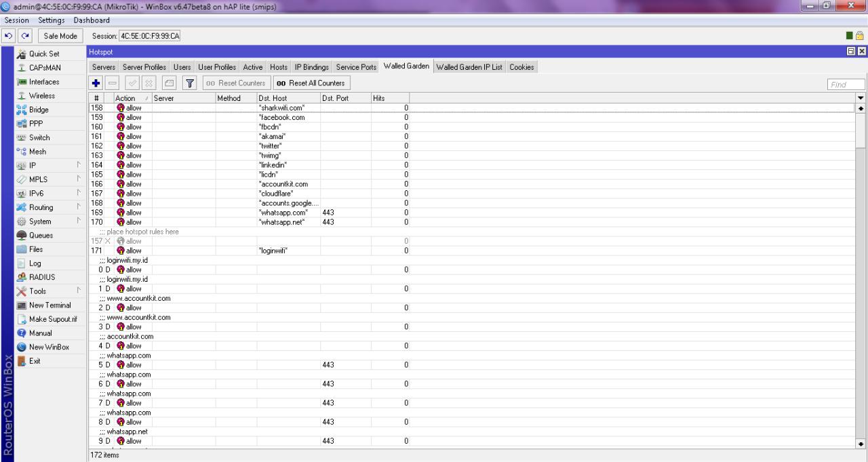
Task: Switch to the IP Bindings tab
Action: 311,67
